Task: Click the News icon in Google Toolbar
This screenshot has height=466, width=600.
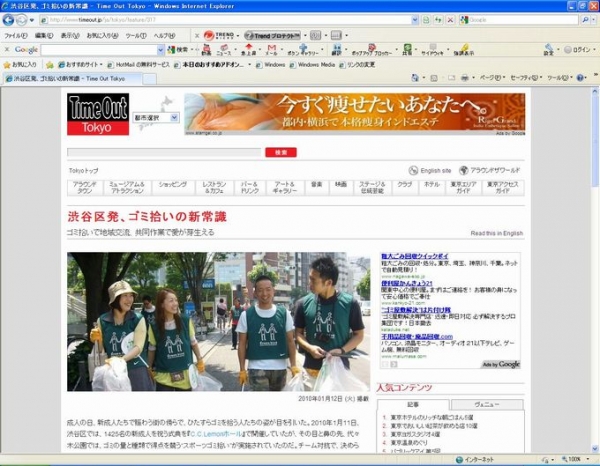Action: coord(224,50)
